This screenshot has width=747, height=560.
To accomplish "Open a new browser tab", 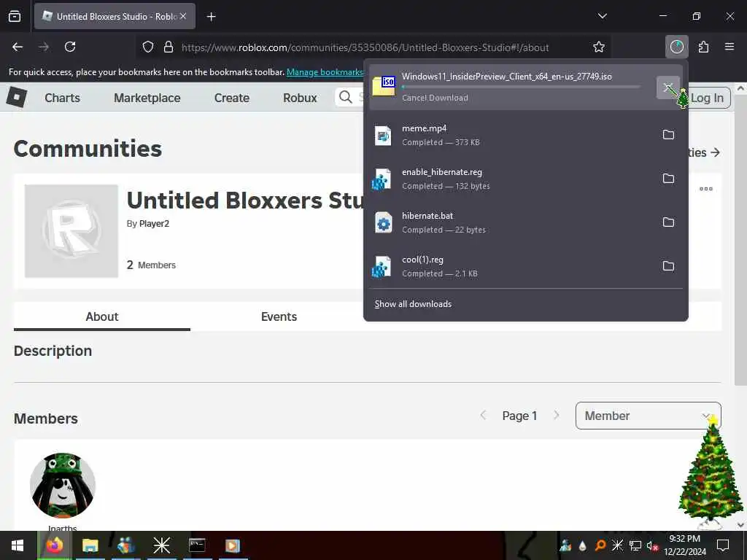I will 212,17.
